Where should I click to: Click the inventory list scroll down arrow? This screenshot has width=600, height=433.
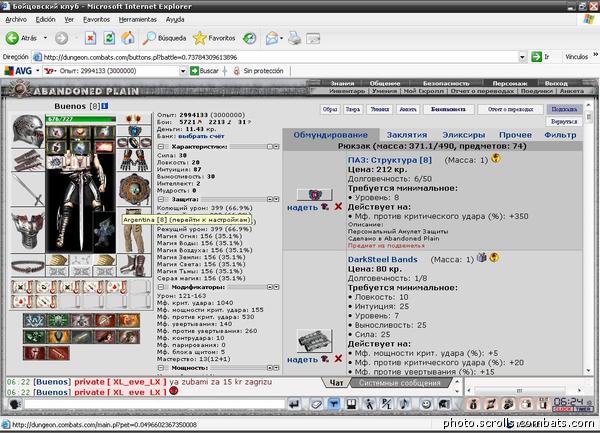point(589,371)
